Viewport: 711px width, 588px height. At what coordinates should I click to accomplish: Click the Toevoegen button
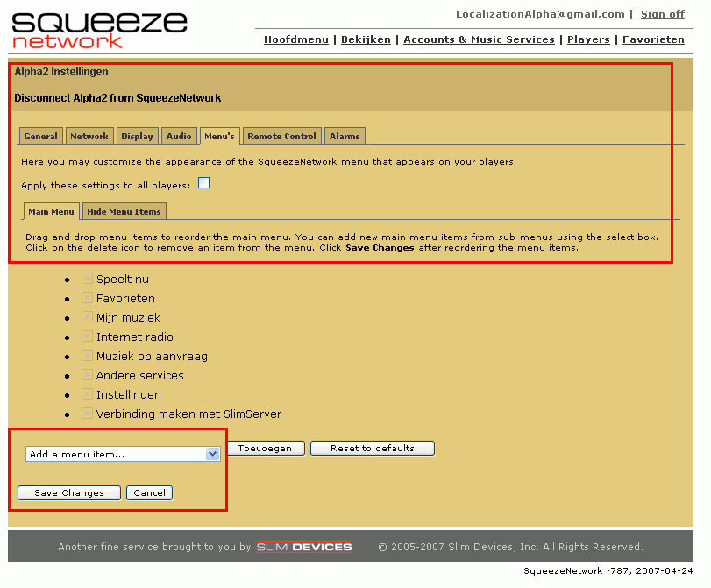pyautogui.click(x=265, y=448)
